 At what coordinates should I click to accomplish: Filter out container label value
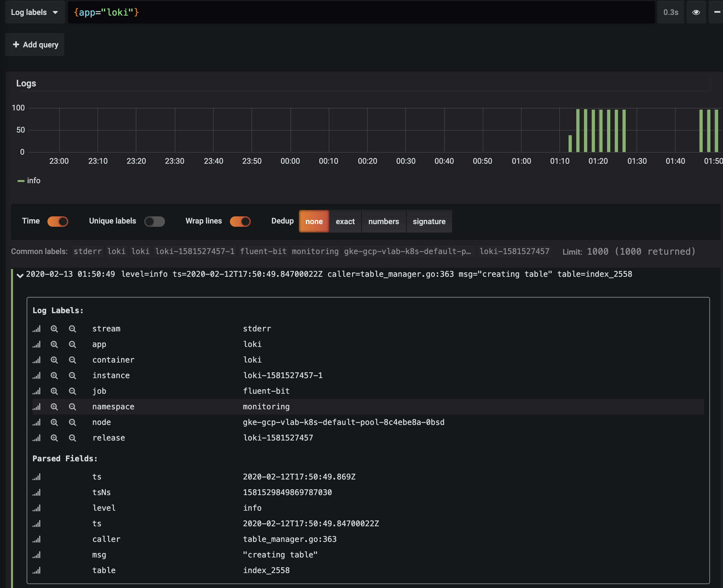coord(72,360)
